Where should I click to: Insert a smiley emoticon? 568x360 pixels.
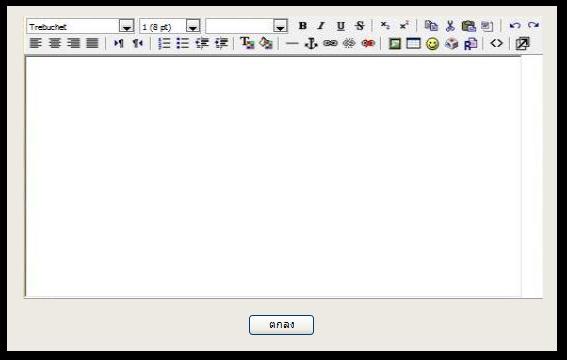[432, 44]
